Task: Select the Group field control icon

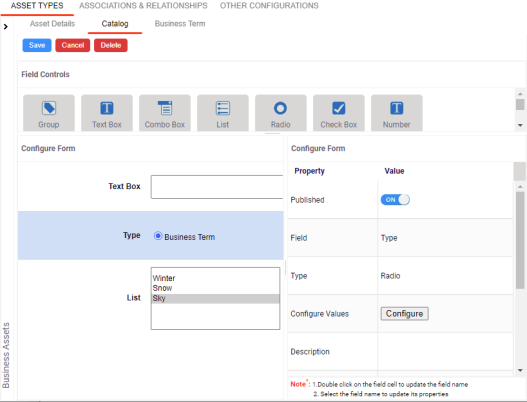Action: coord(49,108)
